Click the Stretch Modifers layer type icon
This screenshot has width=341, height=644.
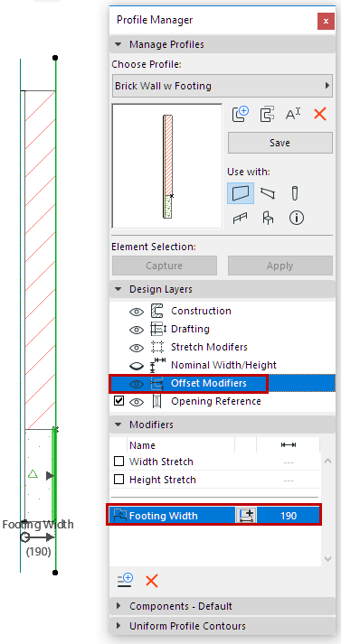157,347
